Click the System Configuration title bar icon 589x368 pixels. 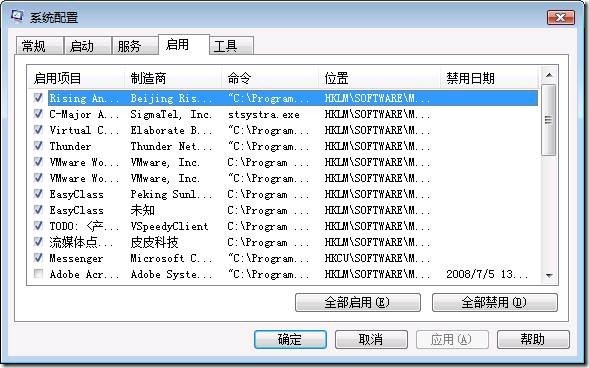click(x=17, y=16)
